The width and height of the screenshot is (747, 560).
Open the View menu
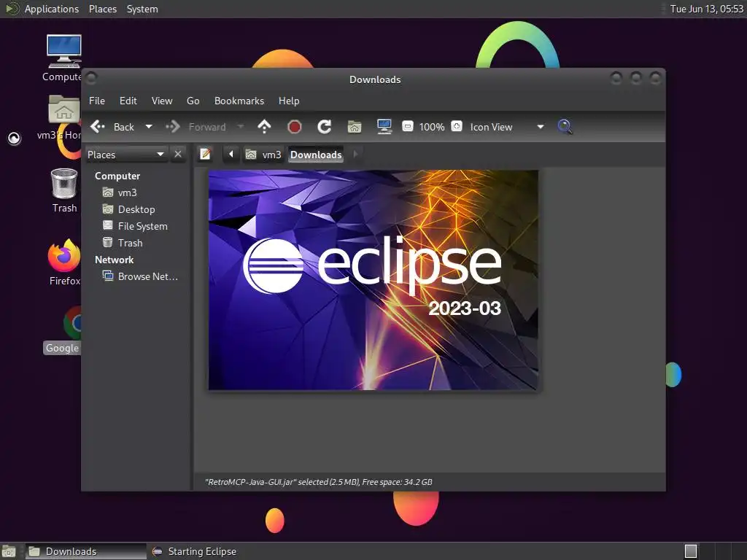[x=162, y=101]
